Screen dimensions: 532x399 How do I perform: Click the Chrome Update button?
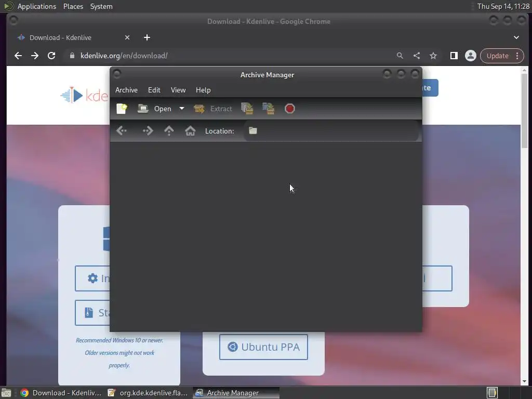tap(497, 56)
